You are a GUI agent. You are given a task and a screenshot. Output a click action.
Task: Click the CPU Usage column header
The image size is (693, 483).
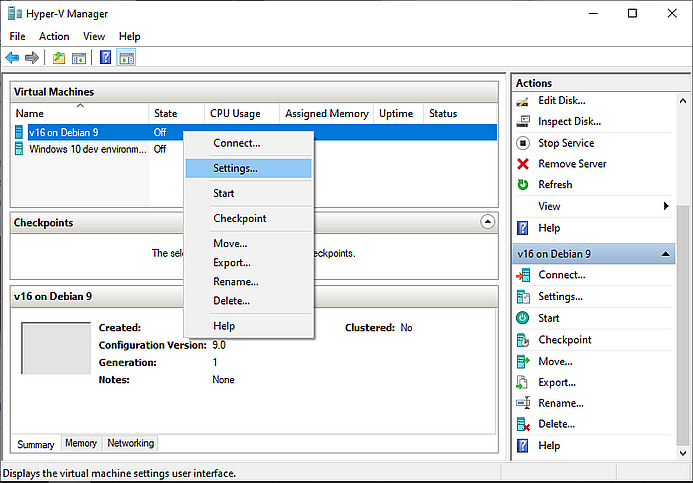tap(242, 114)
